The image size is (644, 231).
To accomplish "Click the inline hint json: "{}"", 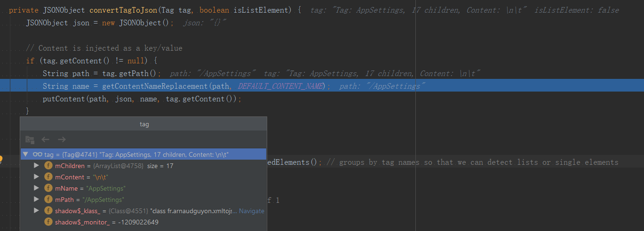I will [205, 23].
